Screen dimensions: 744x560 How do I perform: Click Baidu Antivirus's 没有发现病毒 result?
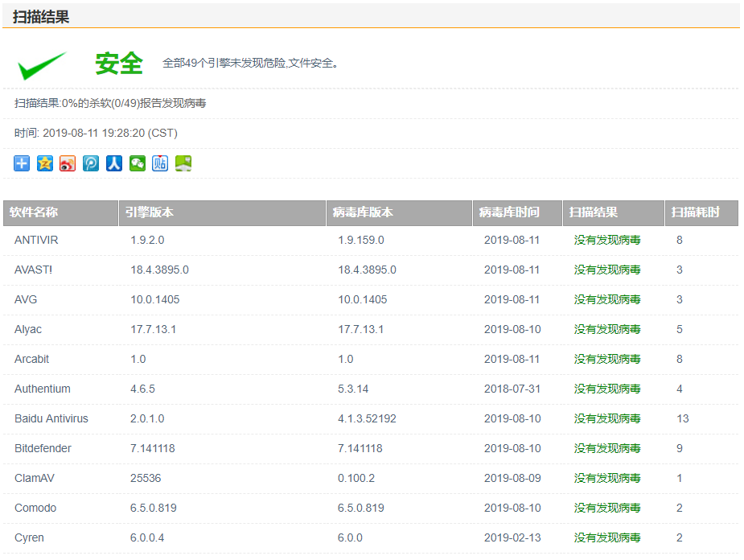[x=607, y=419]
